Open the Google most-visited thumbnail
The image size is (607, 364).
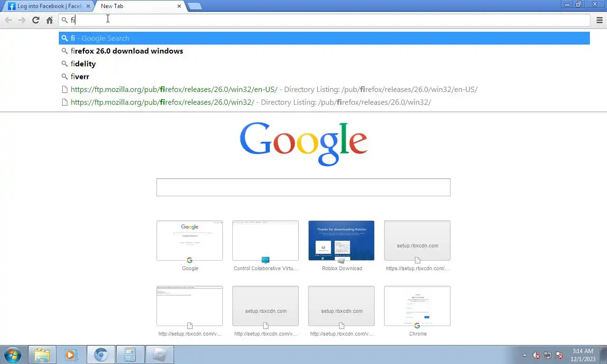point(190,240)
